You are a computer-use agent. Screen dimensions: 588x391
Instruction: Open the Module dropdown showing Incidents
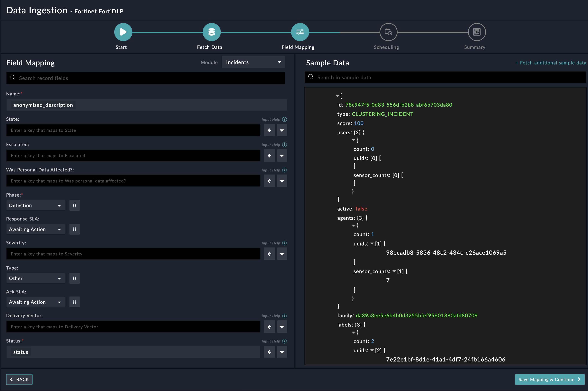pos(253,62)
